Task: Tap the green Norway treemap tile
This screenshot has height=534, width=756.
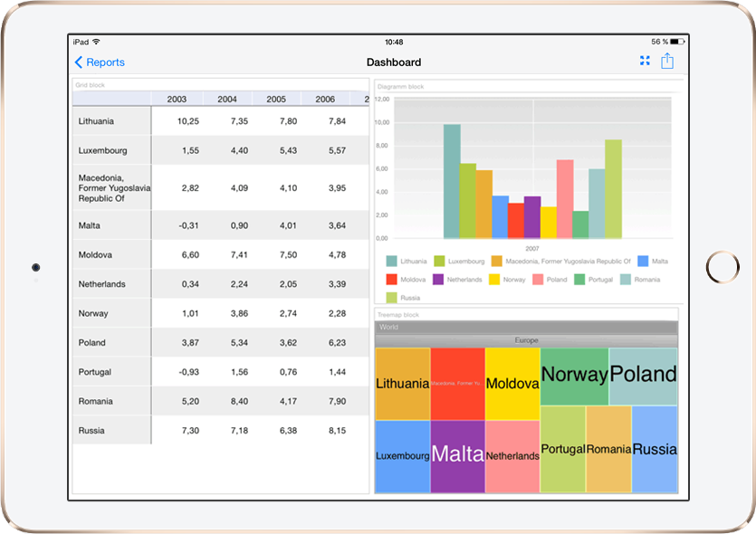Action: click(574, 377)
